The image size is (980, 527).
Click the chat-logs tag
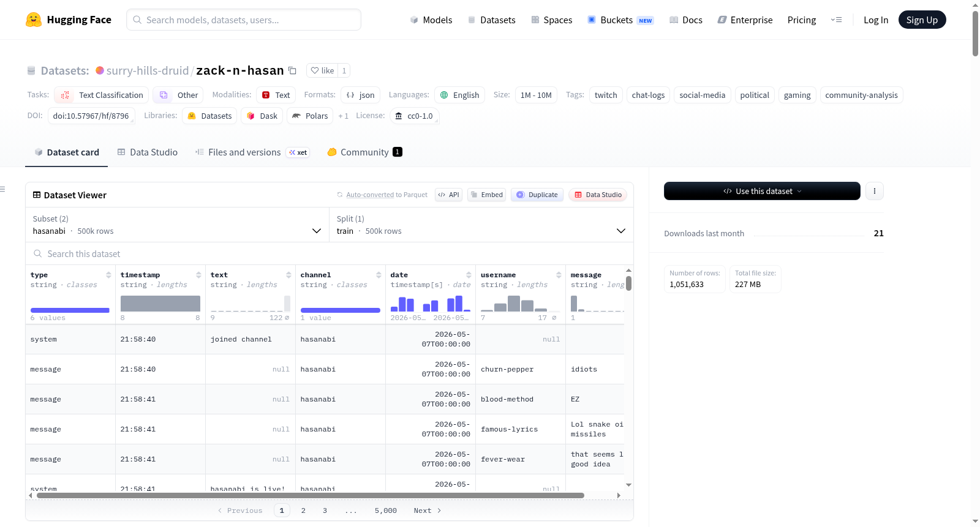pos(648,95)
